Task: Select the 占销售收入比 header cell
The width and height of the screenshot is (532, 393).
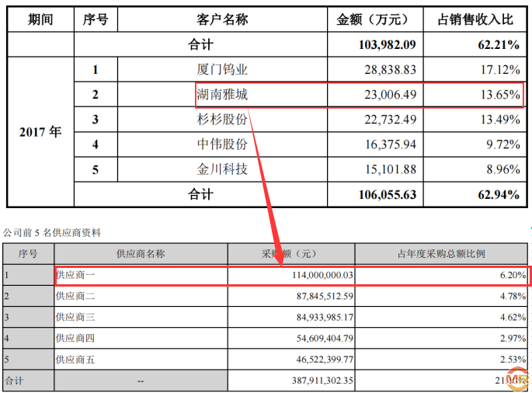Action: click(x=475, y=19)
